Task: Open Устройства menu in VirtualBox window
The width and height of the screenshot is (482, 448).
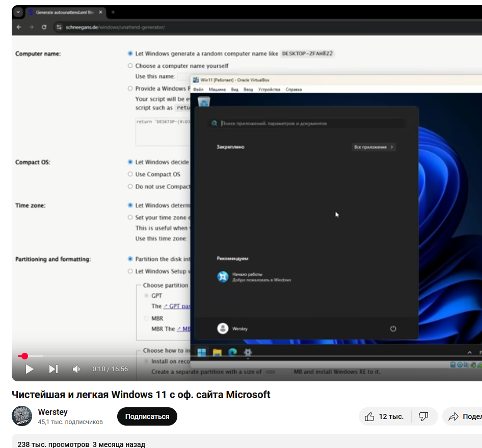Action: 269,90
